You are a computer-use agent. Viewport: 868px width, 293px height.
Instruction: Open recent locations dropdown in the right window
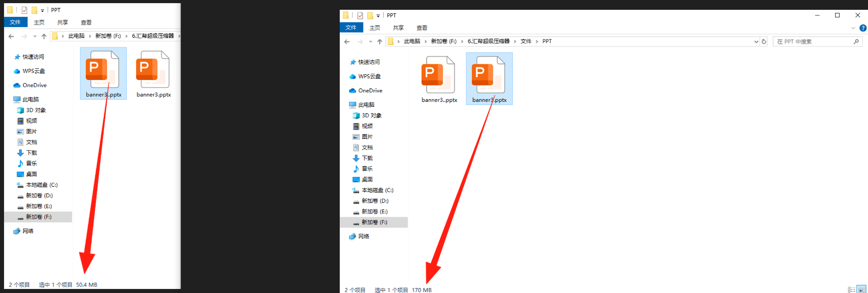click(370, 41)
